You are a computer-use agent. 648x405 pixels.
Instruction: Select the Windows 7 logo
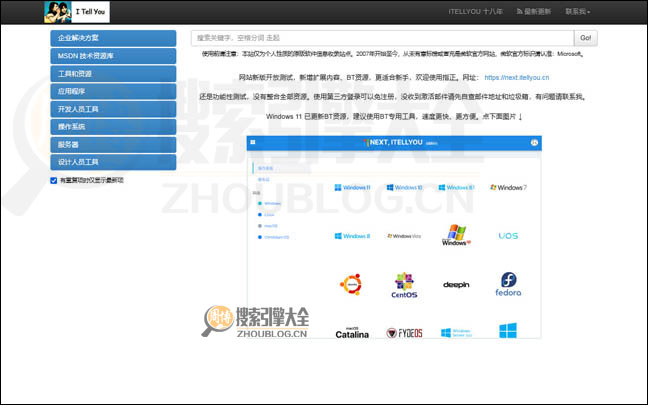pyautogui.click(x=508, y=188)
